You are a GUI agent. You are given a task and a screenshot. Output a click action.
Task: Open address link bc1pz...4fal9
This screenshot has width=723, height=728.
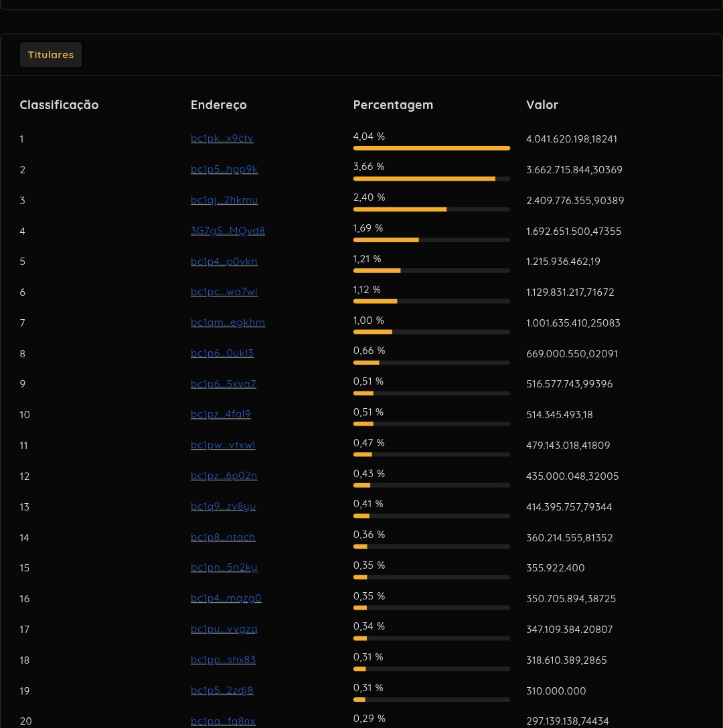[x=221, y=414]
